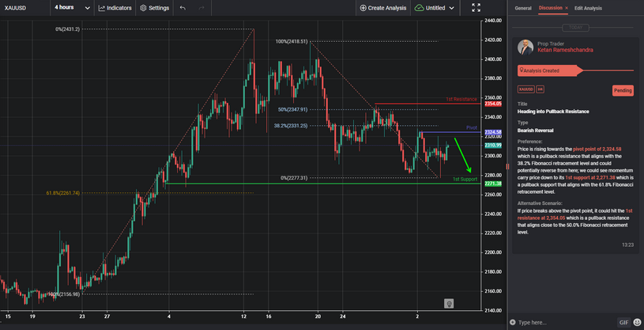Image resolution: width=644 pixels, height=330 pixels.
Task: Click the 0%(2431.2) Fibonacci label
Action: click(67, 28)
